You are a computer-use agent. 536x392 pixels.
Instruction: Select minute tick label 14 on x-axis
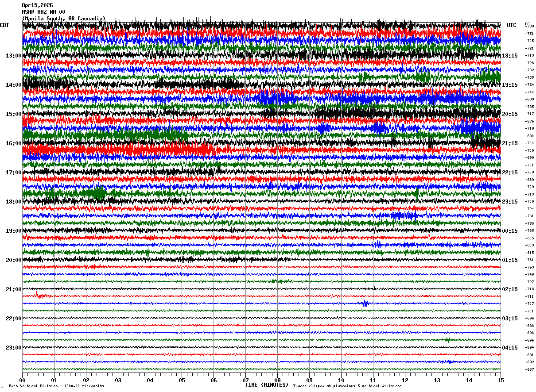[469, 380]
